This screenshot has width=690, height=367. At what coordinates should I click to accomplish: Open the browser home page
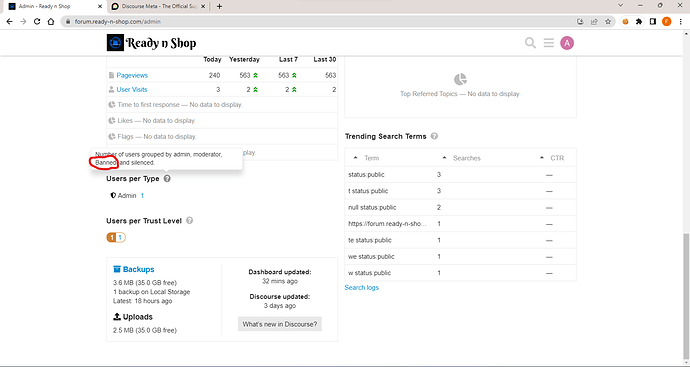51,21
